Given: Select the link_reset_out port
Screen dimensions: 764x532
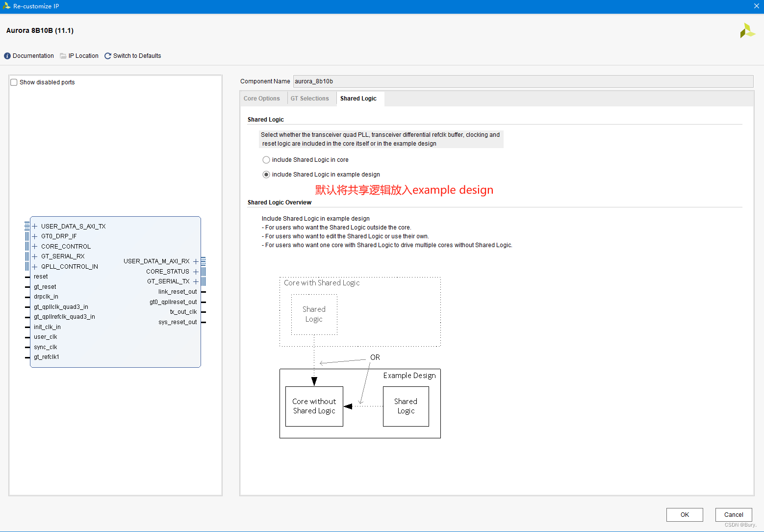Looking at the screenshot, I should tap(178, 292).
